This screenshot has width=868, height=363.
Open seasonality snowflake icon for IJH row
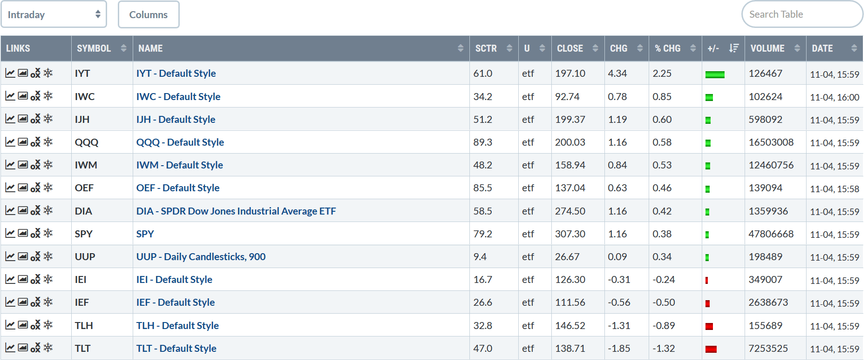coord(48,119)
